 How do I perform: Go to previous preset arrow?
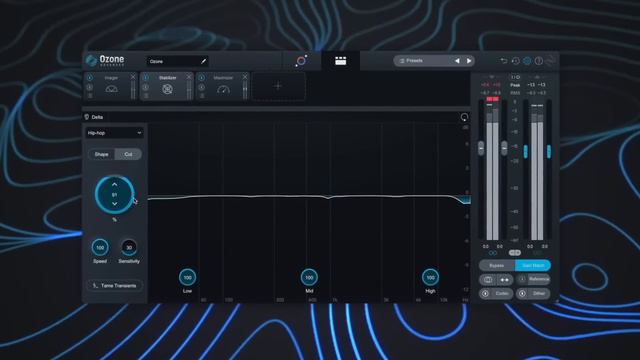(457, 61)
